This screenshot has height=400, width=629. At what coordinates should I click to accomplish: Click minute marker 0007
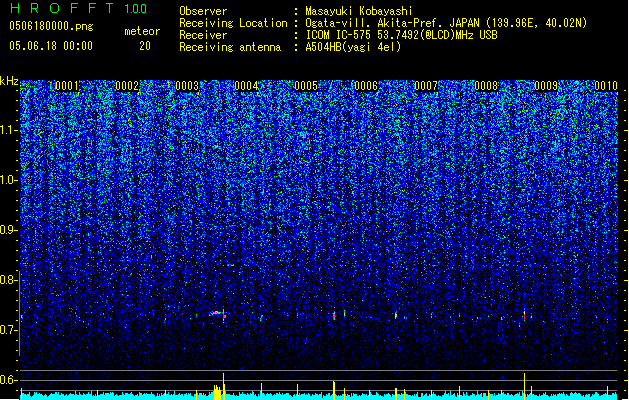(426, 86)
